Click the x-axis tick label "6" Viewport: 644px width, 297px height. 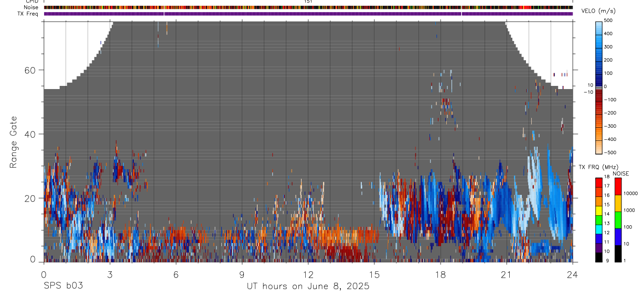176,274
